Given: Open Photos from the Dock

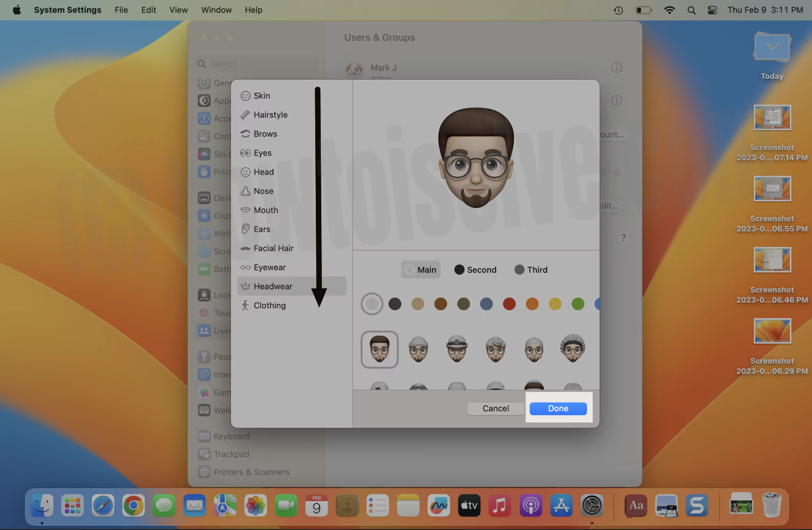Looking at the screenshot, I should click(256, 506).
